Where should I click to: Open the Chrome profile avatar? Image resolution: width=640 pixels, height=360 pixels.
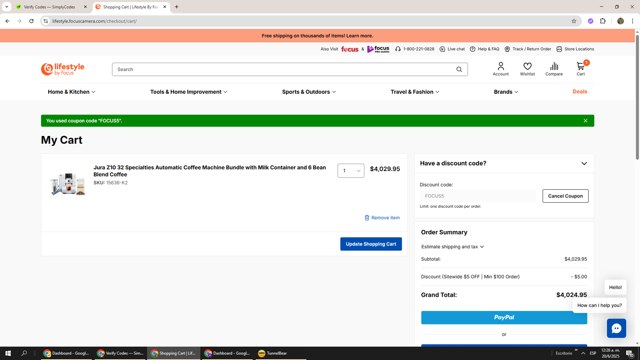[x=620, y=21]
